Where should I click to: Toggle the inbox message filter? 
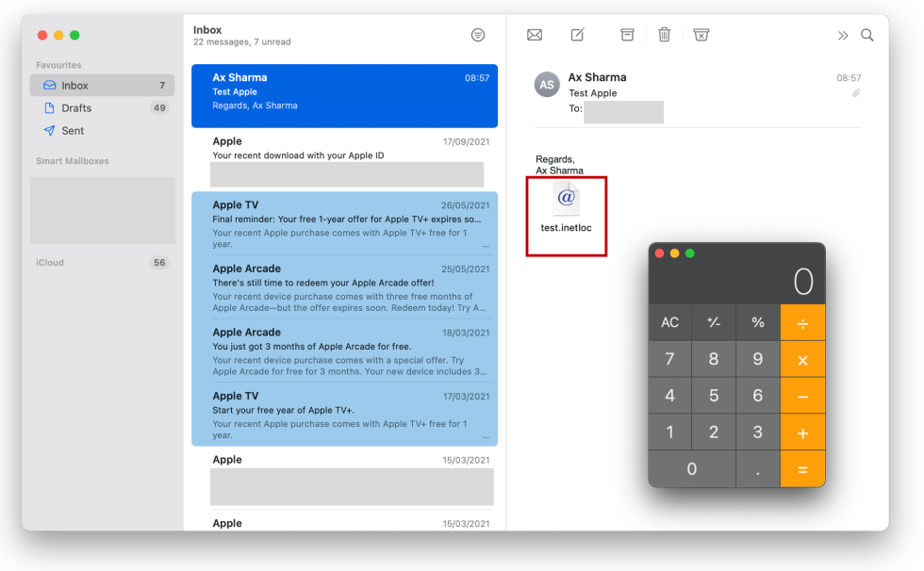478,34
